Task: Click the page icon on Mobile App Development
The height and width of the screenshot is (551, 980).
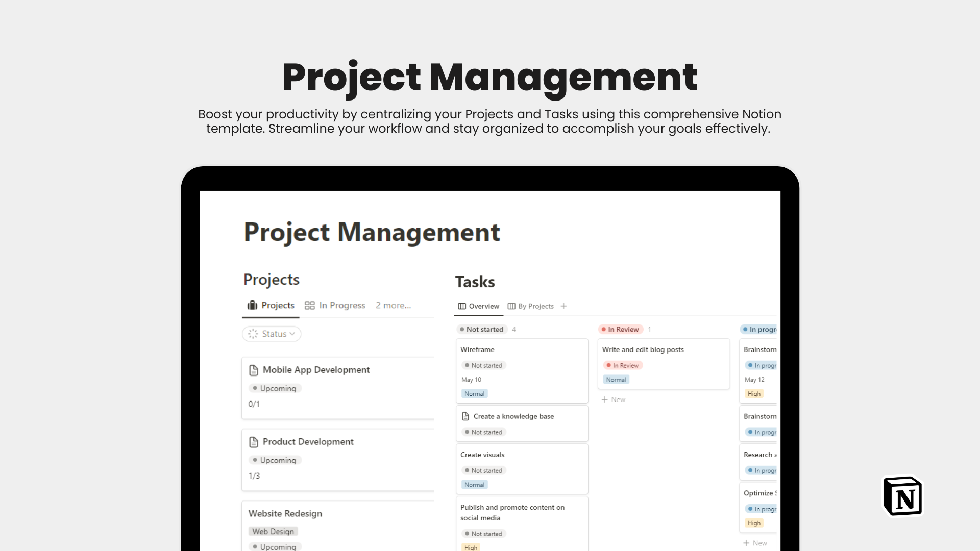Action: tap(254, 370)
